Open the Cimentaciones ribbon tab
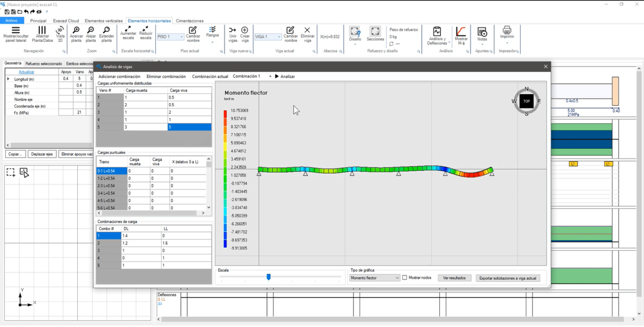This screenshot has width=644, height=327. (x=189, y=21)
